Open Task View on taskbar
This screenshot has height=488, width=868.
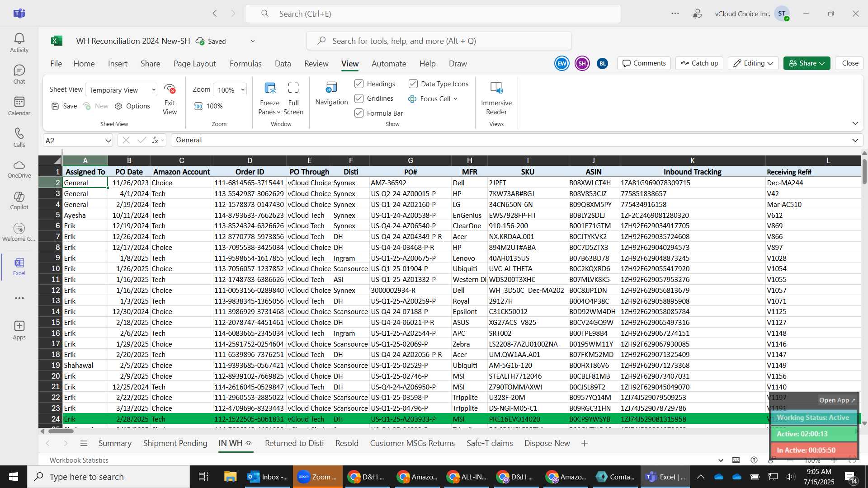point(203,477)
